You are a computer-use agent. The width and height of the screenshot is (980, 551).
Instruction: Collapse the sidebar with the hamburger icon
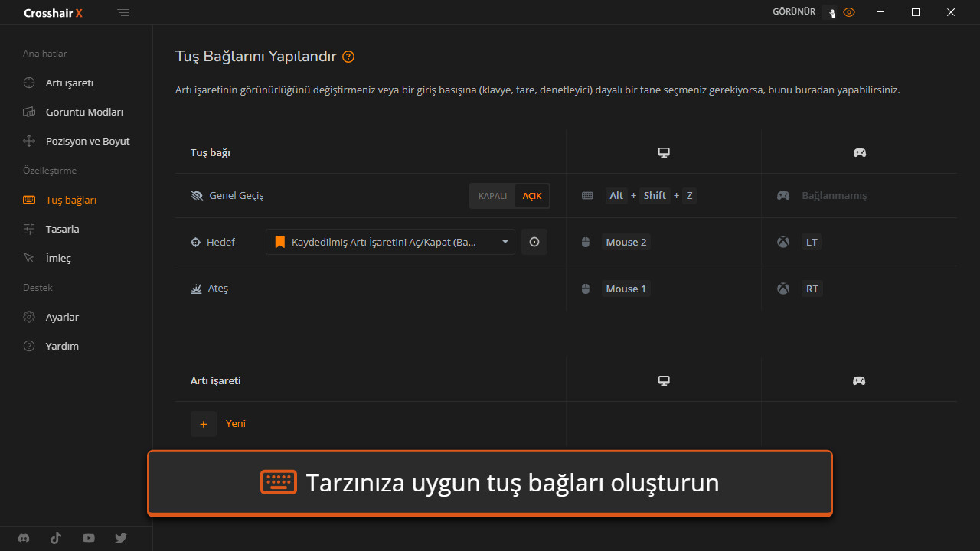pyautogui.click(x=124, y=13)
